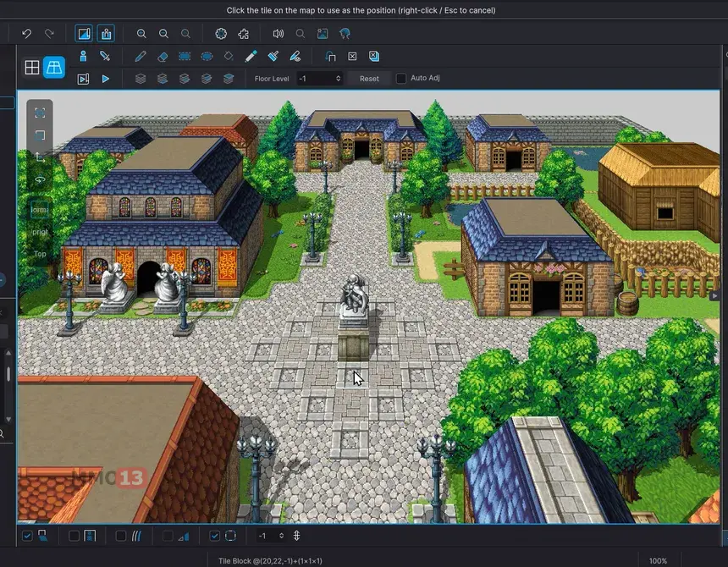
Task: Click the blue play triangle
Action: pos(106,79)
